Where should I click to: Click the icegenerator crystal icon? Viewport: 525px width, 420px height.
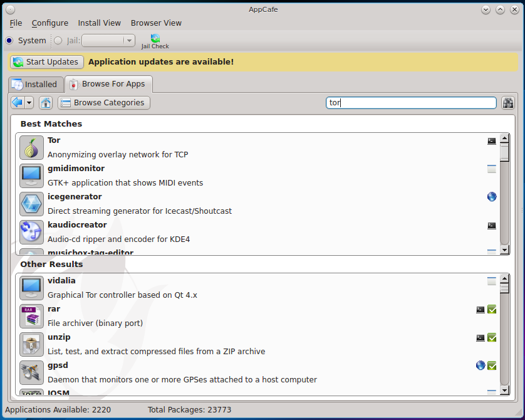pyautogui.click(x=31, y=204)
